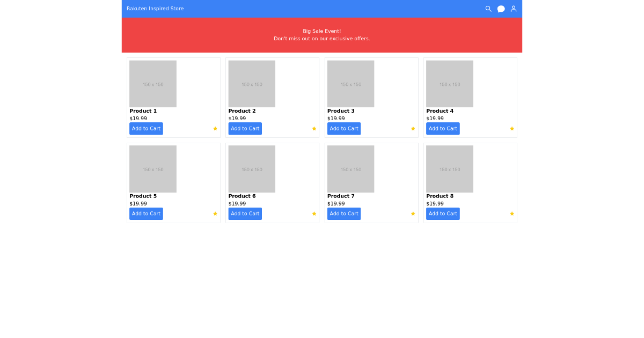This screenshot has width=644, height=338.
Task: Toggle the favorite star for Product 5
Action: 215,214
